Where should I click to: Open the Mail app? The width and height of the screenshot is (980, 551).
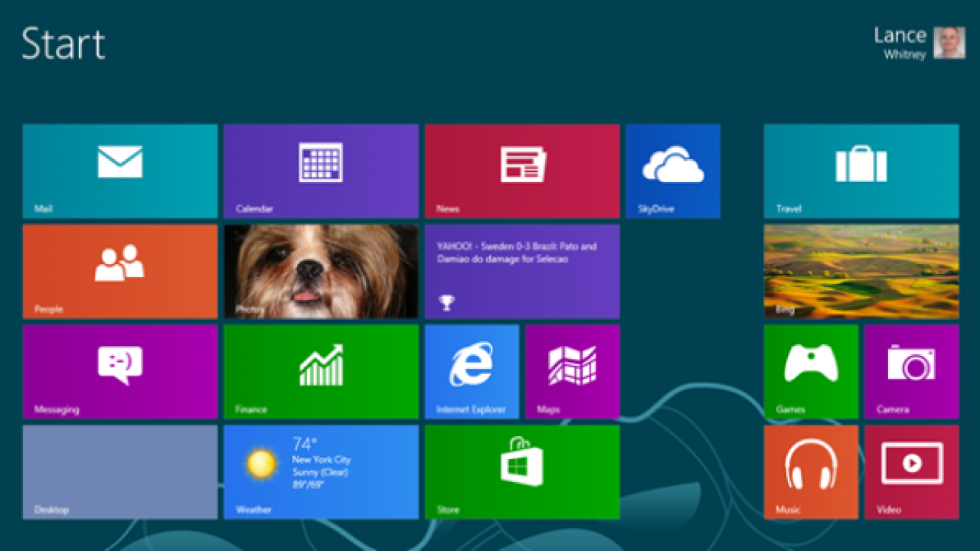pyautogui.click(x=119, y=170)
